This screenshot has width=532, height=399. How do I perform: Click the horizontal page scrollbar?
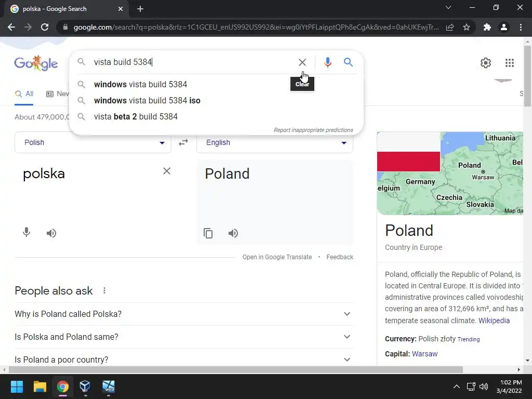235,369
